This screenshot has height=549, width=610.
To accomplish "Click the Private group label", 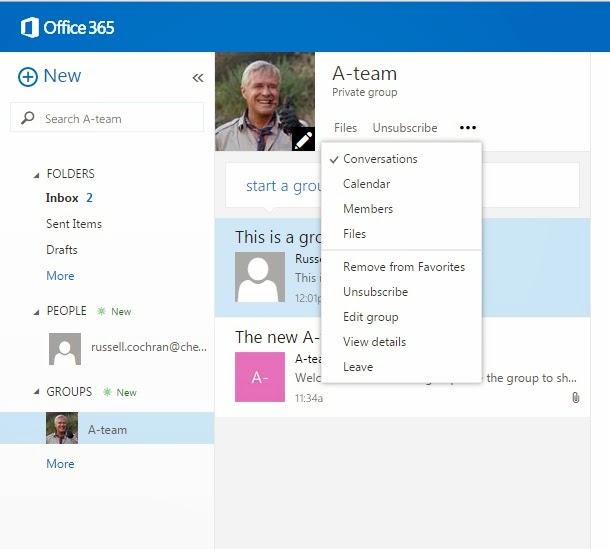I will 365,92.
